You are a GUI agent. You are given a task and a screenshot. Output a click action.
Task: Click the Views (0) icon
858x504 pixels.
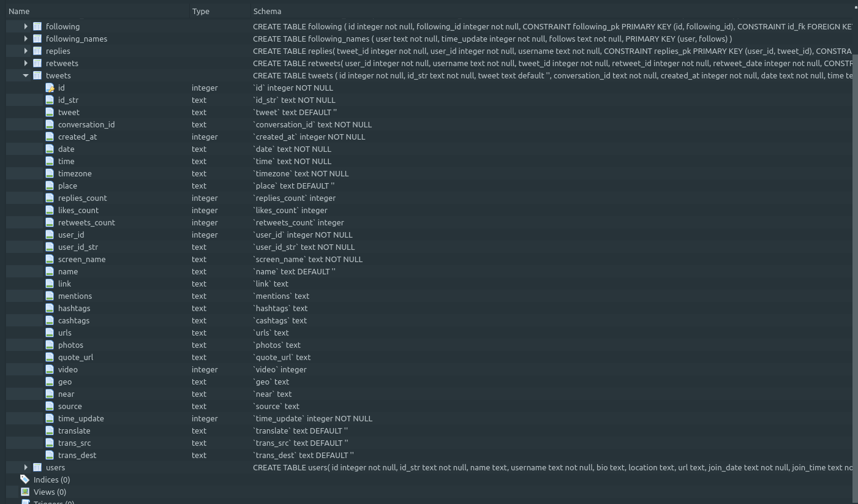coord(25,492)
